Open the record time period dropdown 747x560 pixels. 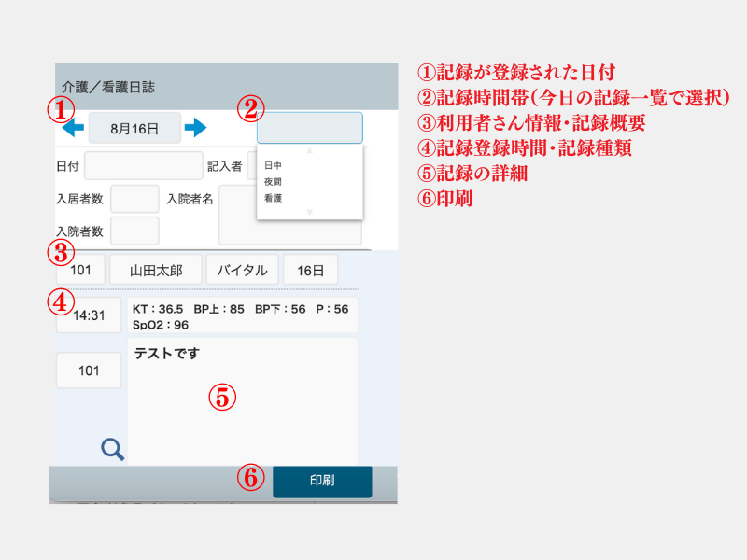tap(309, 128)
